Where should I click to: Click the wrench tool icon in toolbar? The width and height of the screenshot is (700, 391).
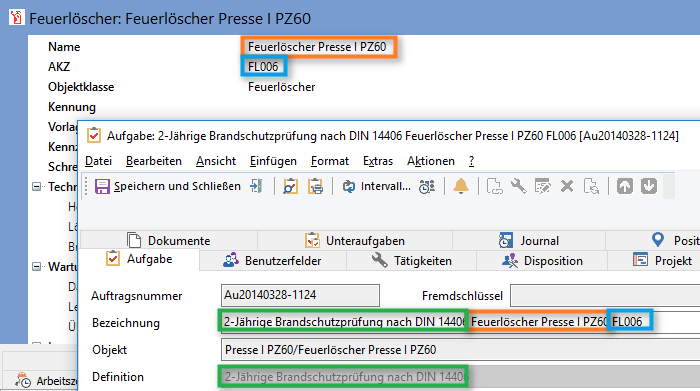pyautogui.click(x=518, y=186)
